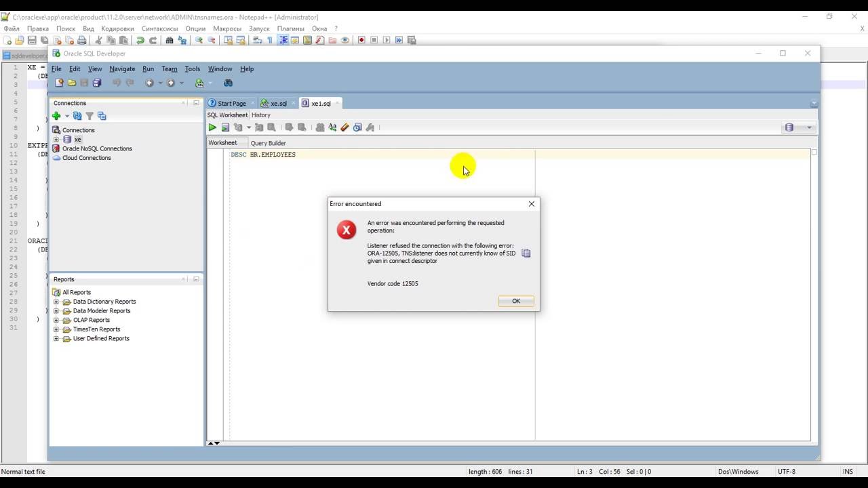Open the Navigate menu
The width and height of the screenshot is (868, 488).
coord(122,68)
